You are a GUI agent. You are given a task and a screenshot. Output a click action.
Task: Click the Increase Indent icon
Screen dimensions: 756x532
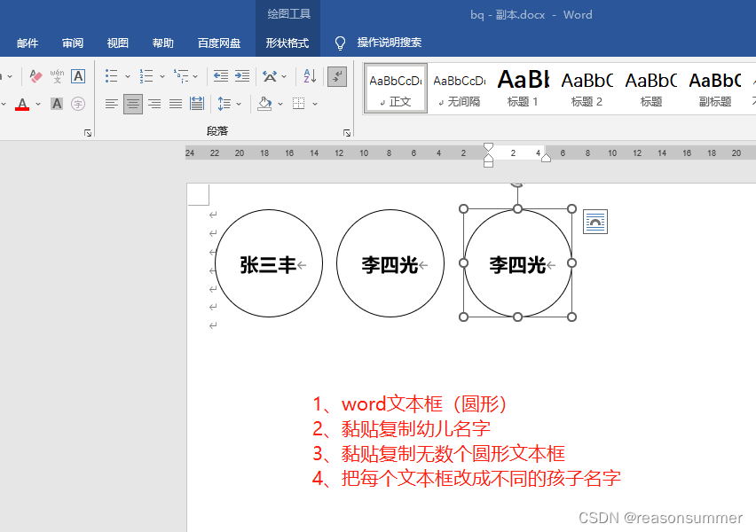pyautogui.click(x=242, y=76)
